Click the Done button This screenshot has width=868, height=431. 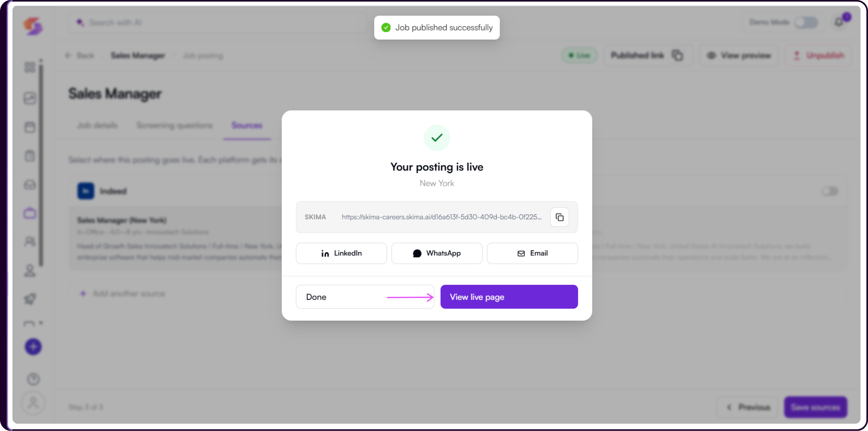point(365,297)
